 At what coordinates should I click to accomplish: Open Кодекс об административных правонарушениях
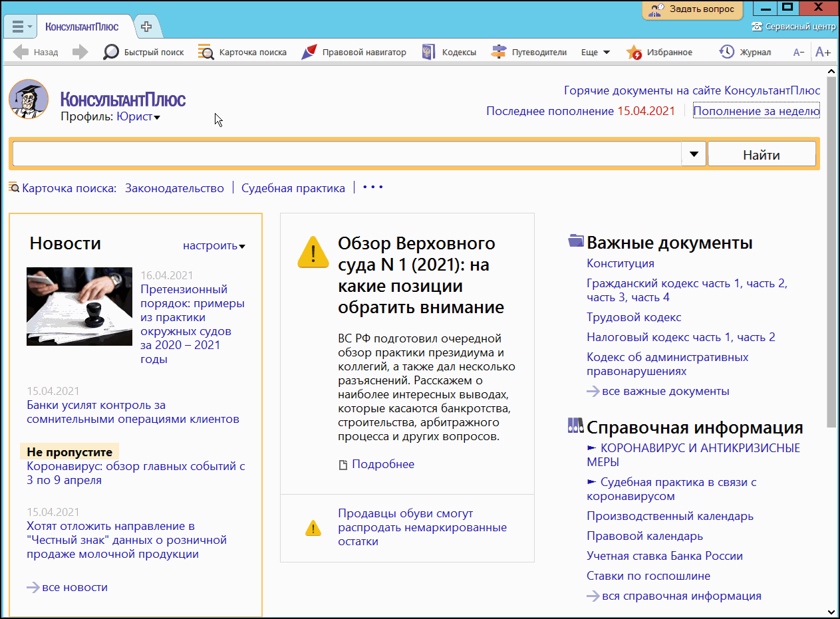pyautogui.click(x=668, y=364)
